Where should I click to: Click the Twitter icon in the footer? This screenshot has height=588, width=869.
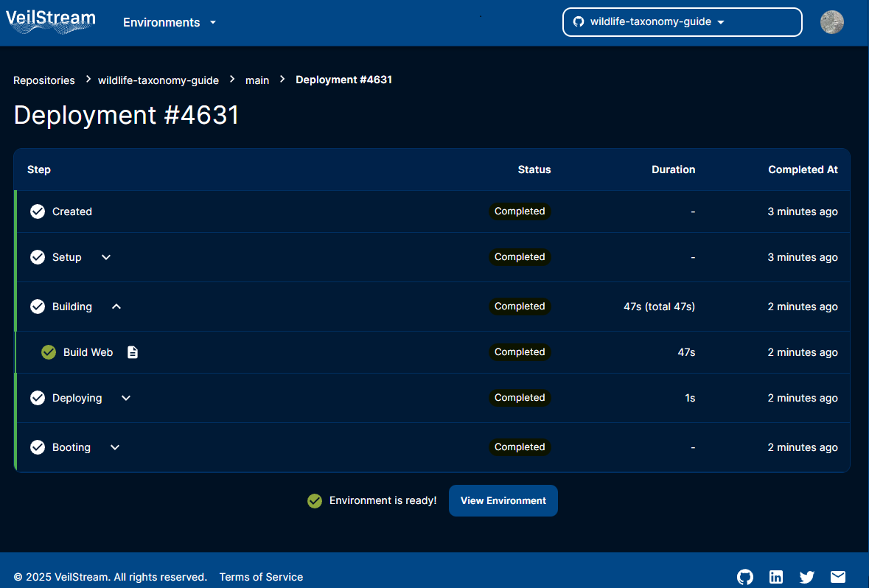click(x=807, y=577)
